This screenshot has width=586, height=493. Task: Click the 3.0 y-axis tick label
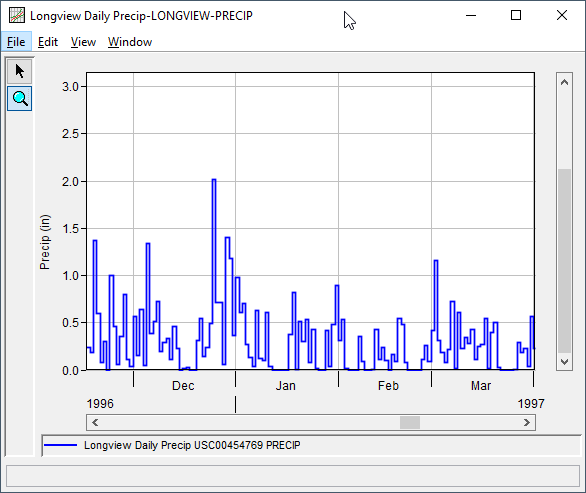[x=70, y=87]
